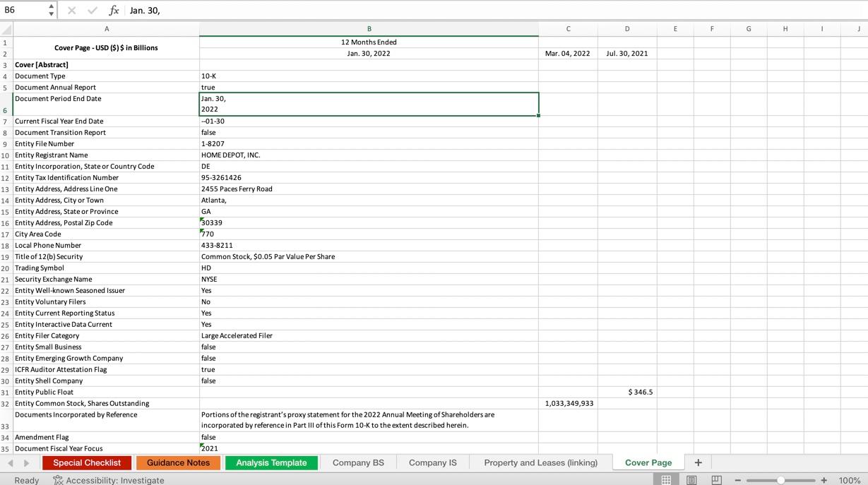Switch to Normal view in the status bar

click(x=666, y=479)
